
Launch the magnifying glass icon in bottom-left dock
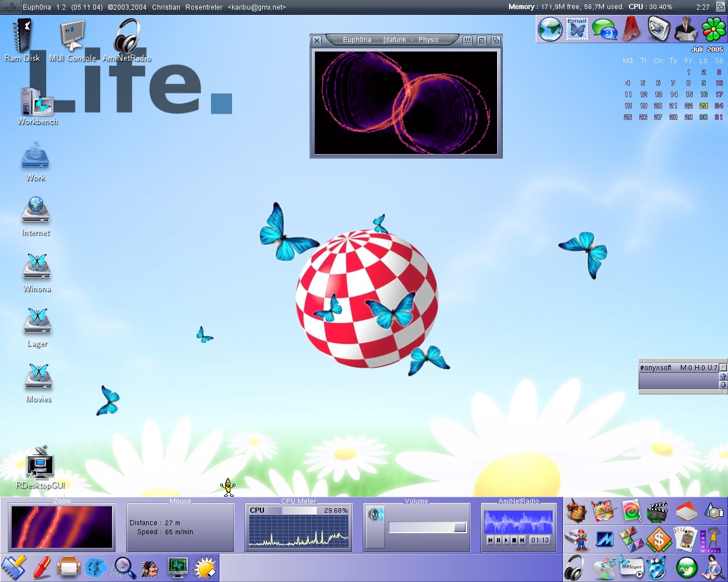[x=123, y=567]
